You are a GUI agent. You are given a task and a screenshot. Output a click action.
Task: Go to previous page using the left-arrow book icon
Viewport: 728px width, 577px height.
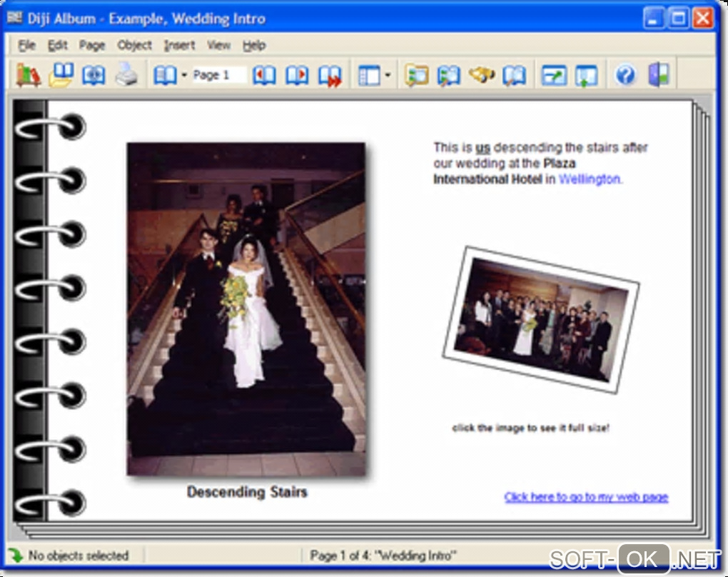point(264,75)
